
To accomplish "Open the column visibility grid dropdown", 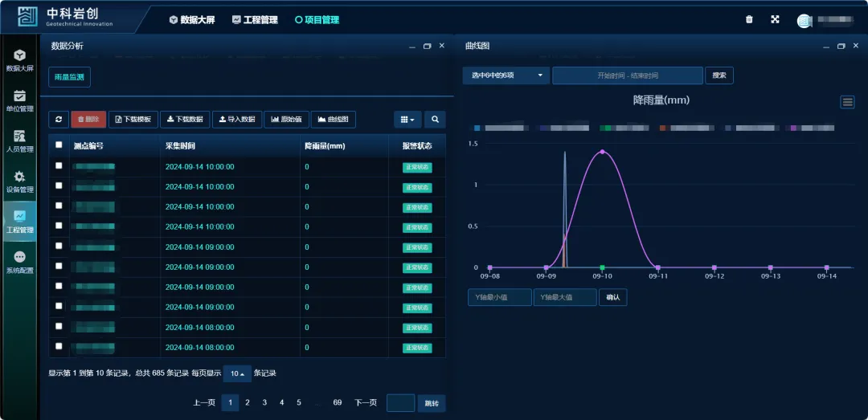I will point(407,119).
